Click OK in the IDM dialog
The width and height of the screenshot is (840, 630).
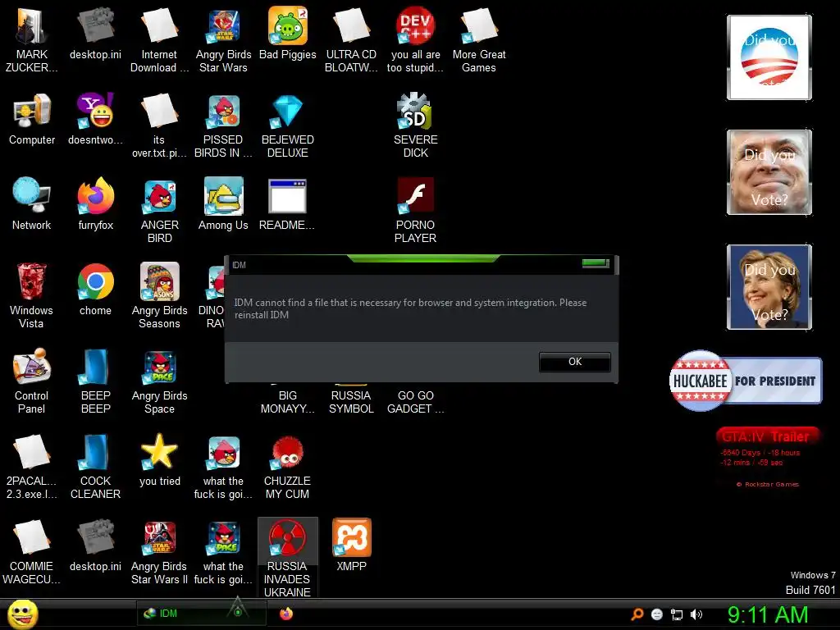tap(574, 362)
